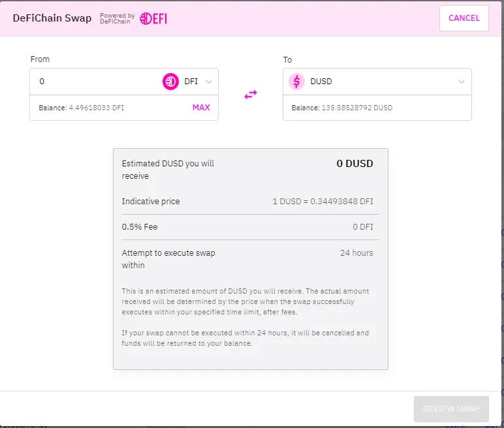Screen dimensions: 504x428
Task: Cancel the DeFiChain swap
Action: click(x=464, y=18)
